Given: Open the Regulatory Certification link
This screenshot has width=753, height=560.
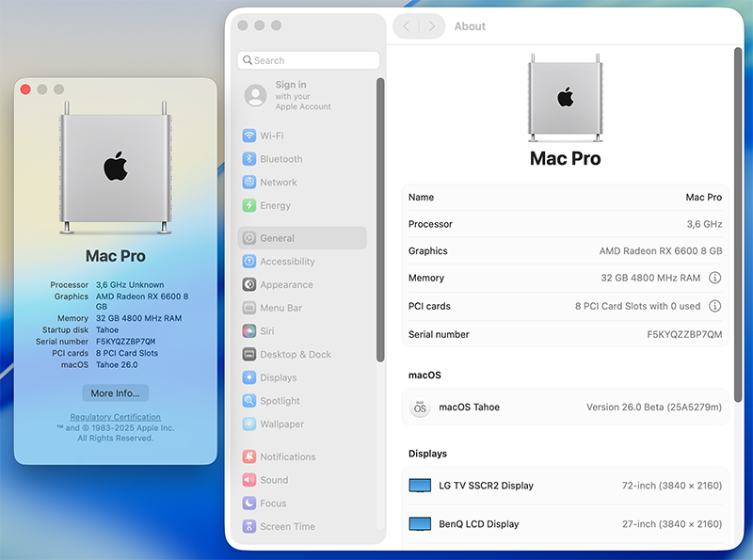Looking at the screenshot, I should tap(115, 417).
